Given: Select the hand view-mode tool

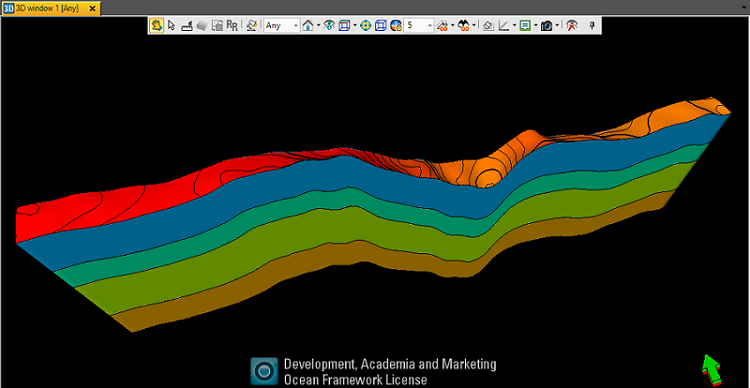Looking at the screenshot, I should pos(156,25).
